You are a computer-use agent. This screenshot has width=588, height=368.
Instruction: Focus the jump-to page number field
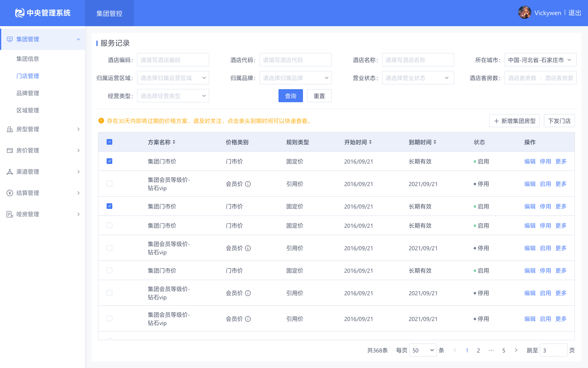pyautogui.click(x=554, y=350)
